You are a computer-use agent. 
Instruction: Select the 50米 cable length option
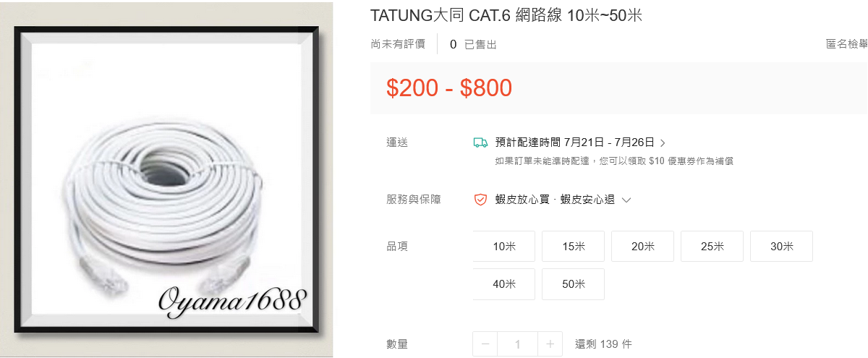tap(573, 284)
